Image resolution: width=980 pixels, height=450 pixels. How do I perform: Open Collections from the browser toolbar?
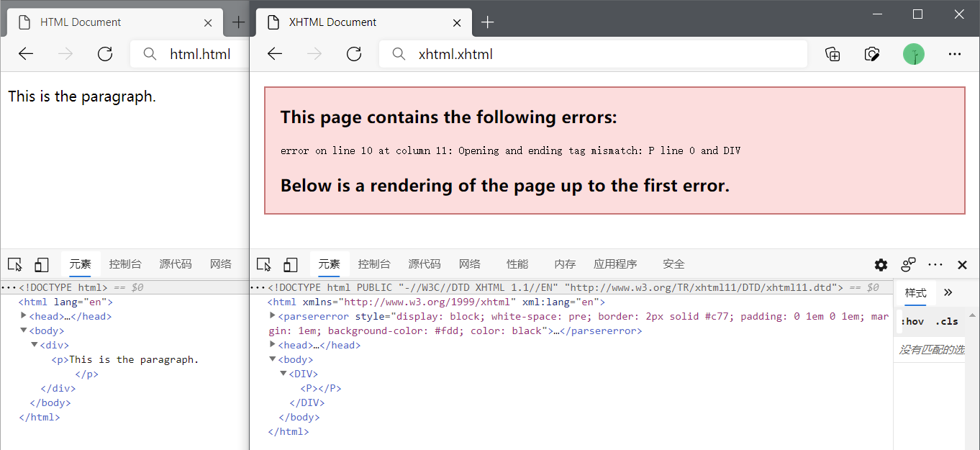tap(832, 53)
